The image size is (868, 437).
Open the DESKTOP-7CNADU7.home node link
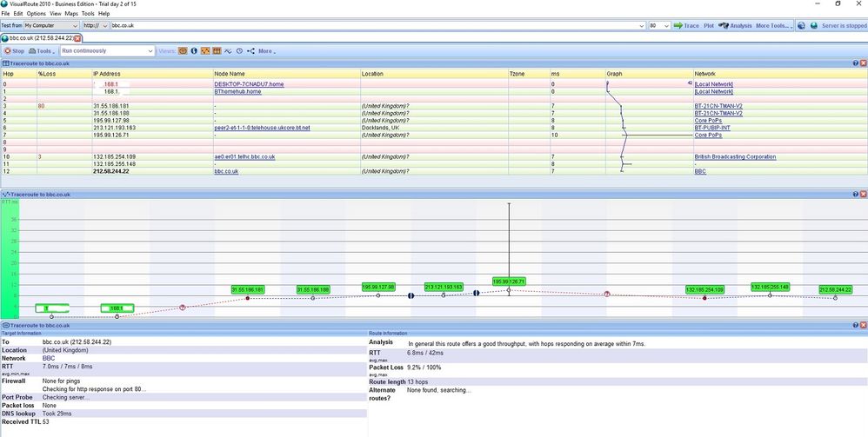point(249,84)
